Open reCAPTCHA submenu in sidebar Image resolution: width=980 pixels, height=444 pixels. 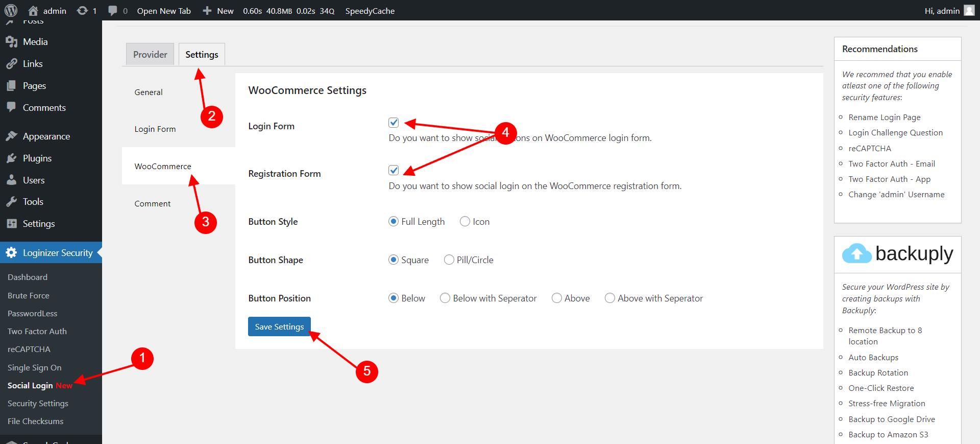[x=29, y=349]
